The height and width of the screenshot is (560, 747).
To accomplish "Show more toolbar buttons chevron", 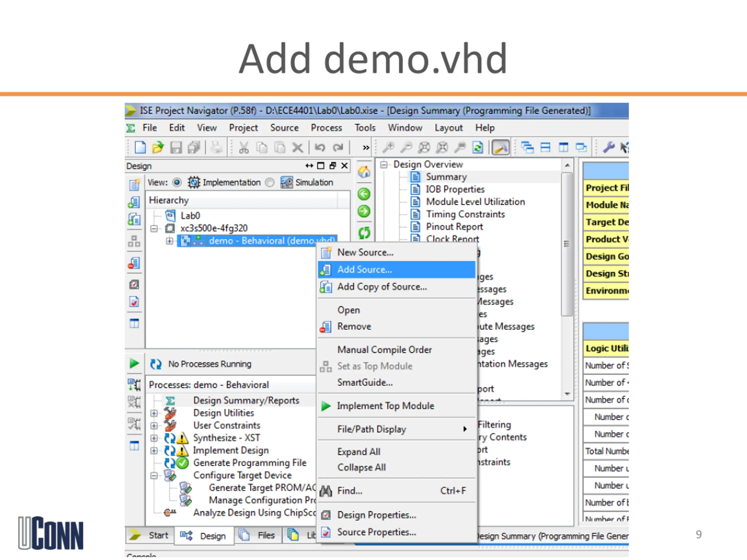I will pos(366,148).
